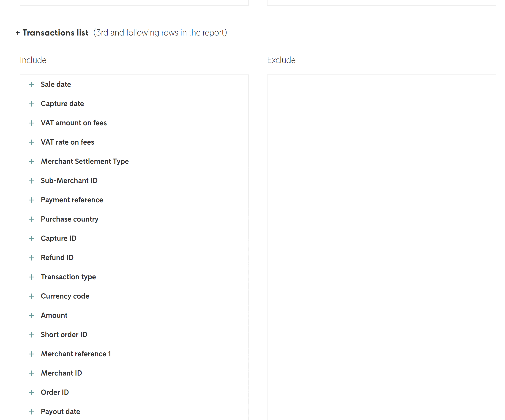Click plus icon next to Payout date

pos(32,412)
